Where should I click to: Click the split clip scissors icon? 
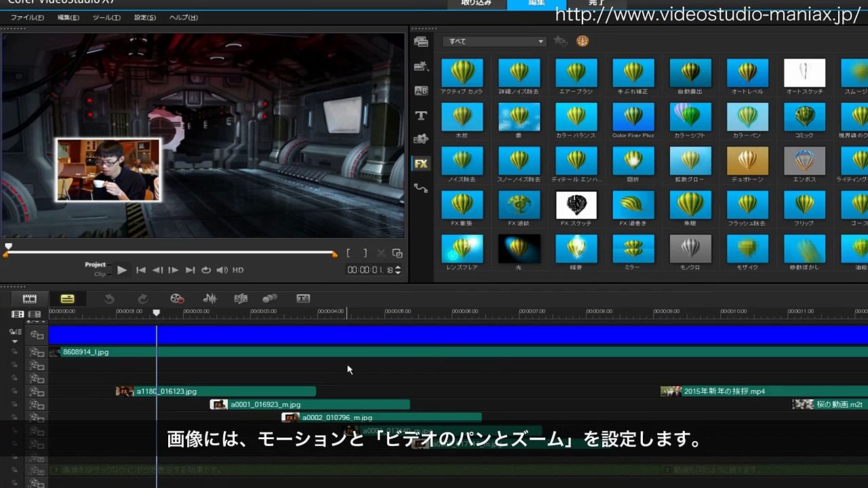tap(381, 253)
